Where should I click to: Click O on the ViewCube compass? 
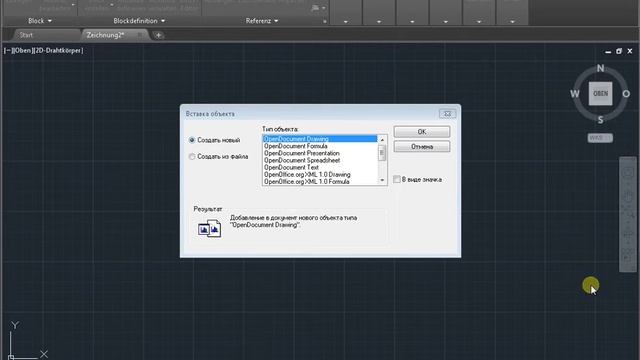point(626,94)
